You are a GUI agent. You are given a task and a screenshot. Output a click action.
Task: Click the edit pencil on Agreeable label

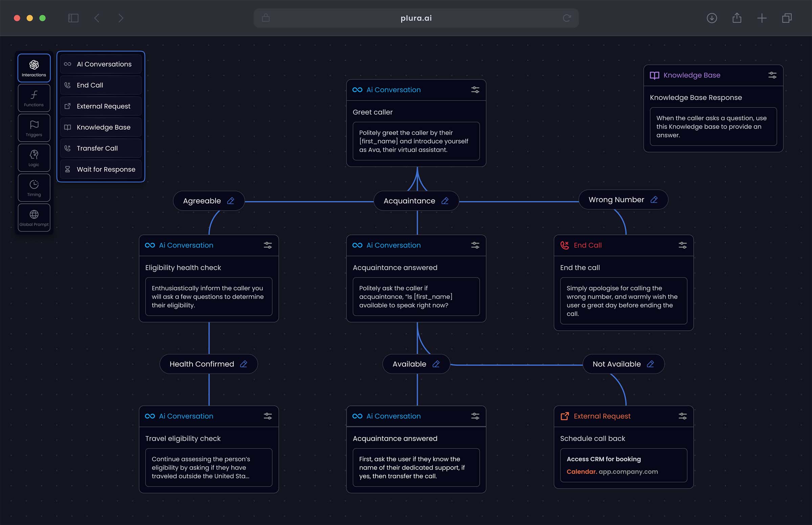230,201
